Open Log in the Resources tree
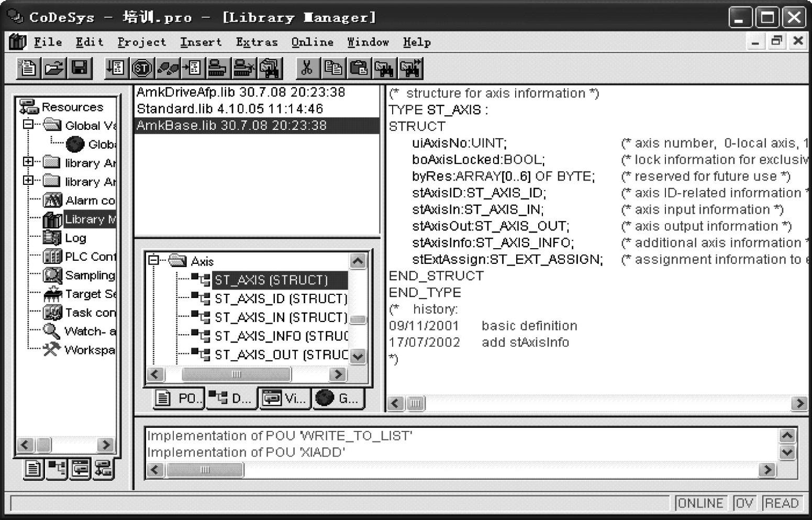812x520 pixels. [64, 238]
